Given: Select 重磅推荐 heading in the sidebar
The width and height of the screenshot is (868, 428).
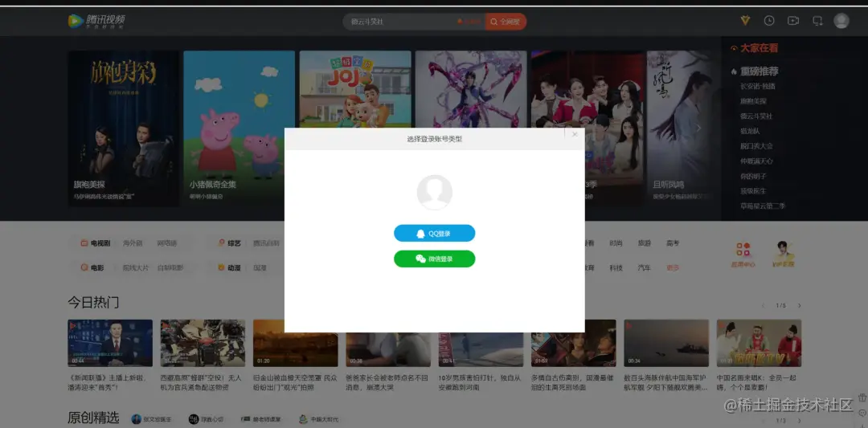Looking at the screenshot, I should 759,71.
